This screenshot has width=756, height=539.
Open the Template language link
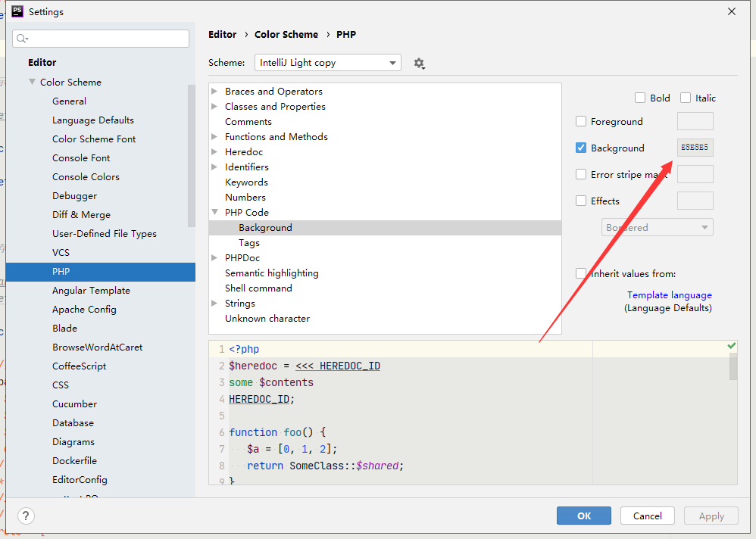point(669,294)
